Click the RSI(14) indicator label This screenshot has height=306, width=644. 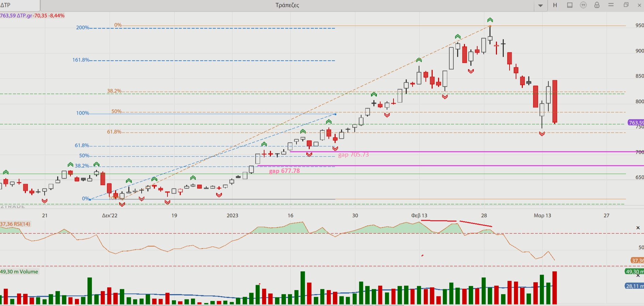[15, 224]
